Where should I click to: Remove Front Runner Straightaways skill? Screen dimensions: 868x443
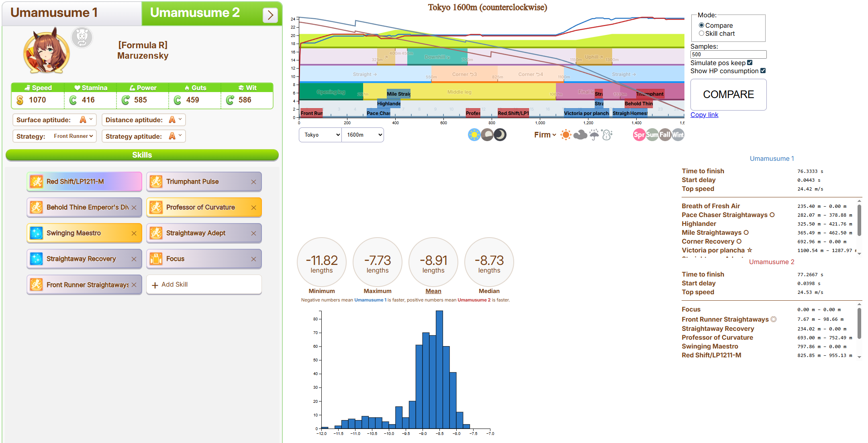tap(134, 285)
